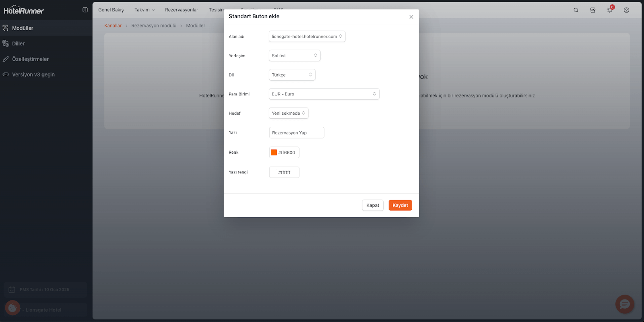
Task: Select Diller in the sidebar
Action: click(x=18, y=43)
